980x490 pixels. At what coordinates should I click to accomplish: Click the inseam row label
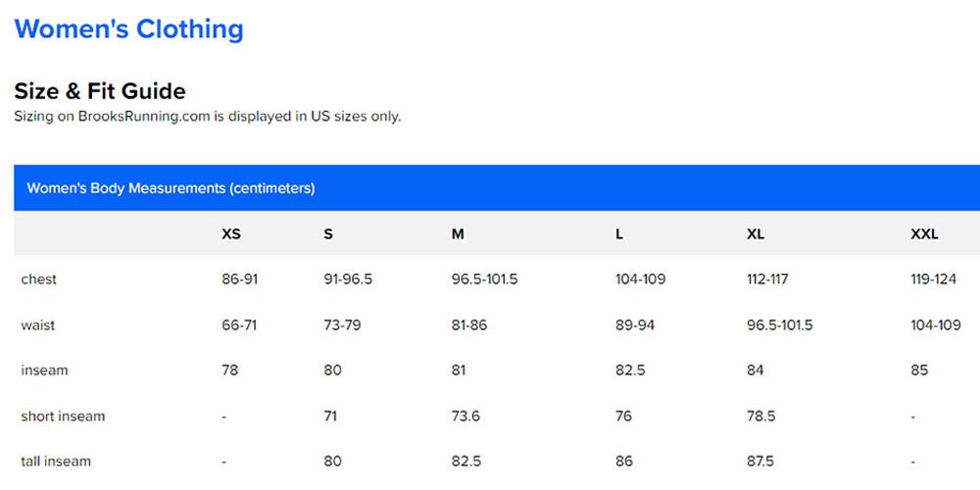(x=44, y=370)
